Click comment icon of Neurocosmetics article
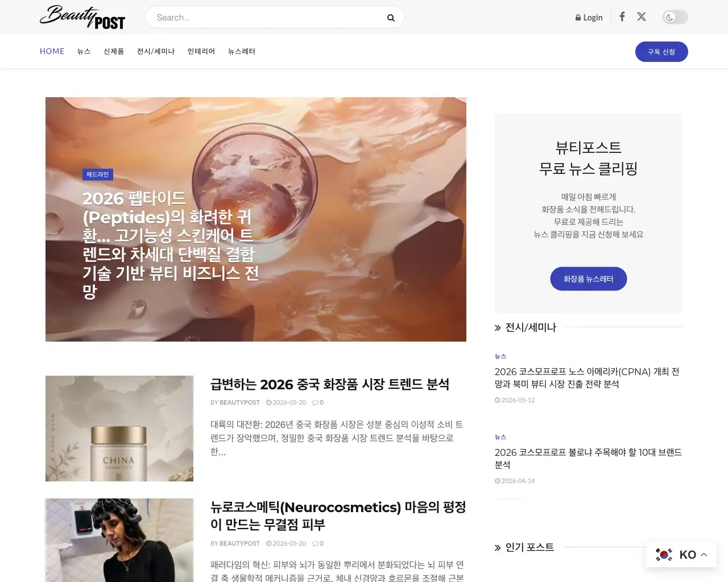Screen dimensions: 728x582 (318, 543)
